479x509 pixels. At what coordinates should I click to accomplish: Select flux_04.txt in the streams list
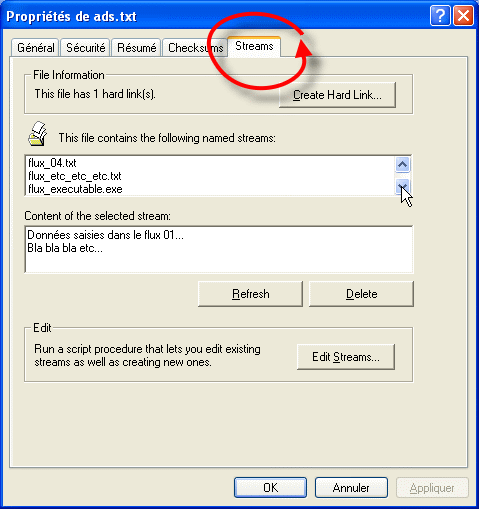[52, 163]
